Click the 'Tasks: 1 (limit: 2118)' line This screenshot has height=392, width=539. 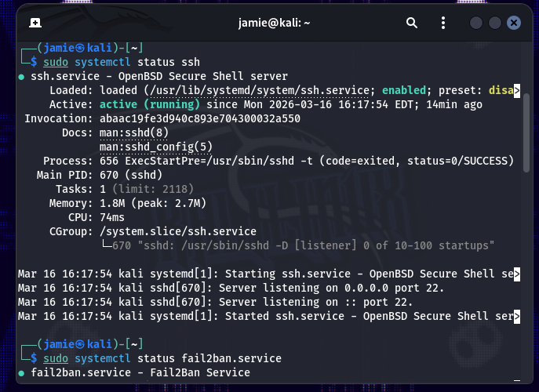125,189
